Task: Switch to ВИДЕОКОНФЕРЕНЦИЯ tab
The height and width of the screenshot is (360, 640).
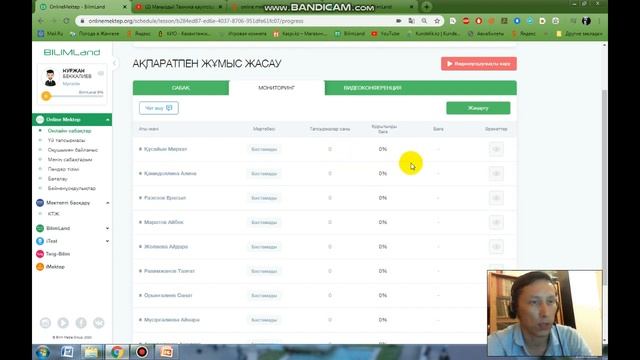Action: [373, 88]
